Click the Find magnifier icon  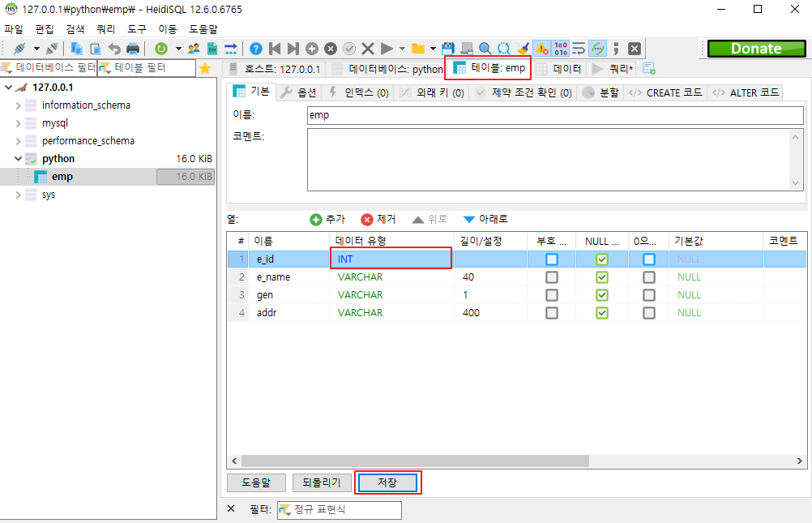pyautogui.click(x=485, y=49)
